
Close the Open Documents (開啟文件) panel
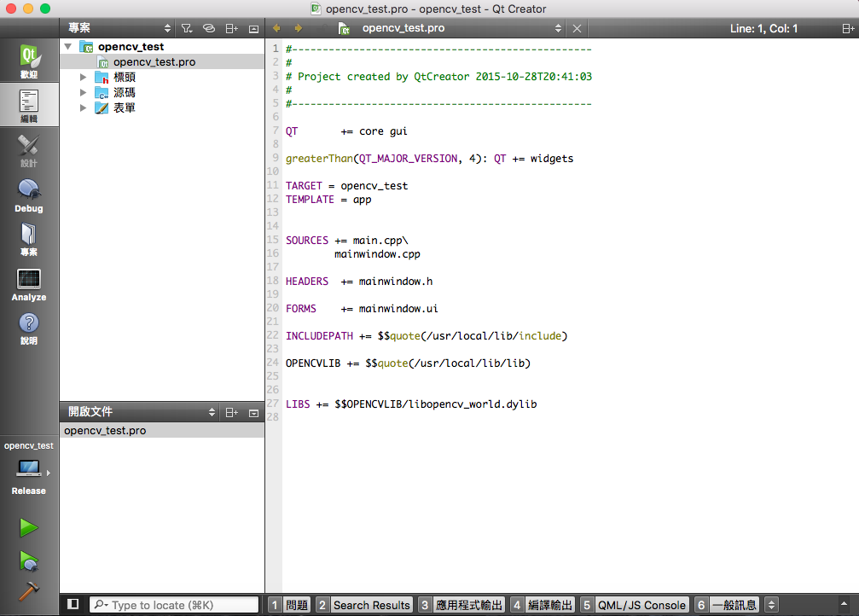(253, 413)
